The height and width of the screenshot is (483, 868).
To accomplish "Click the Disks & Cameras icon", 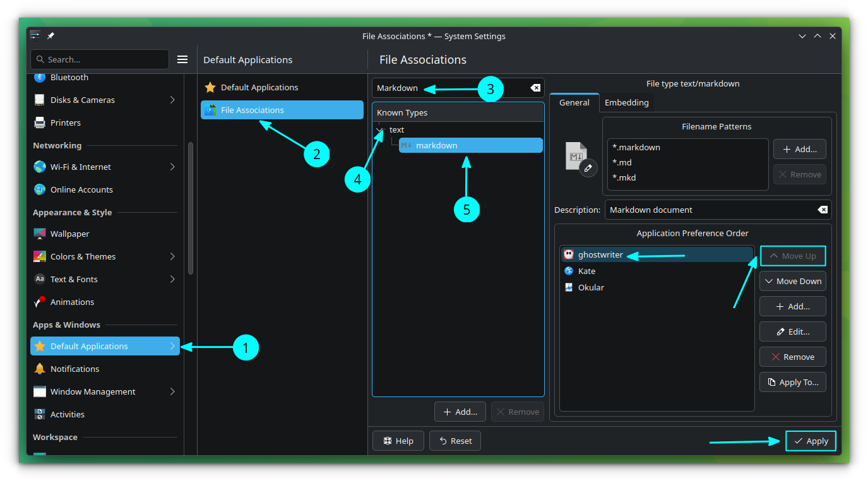I will (40, 100).
